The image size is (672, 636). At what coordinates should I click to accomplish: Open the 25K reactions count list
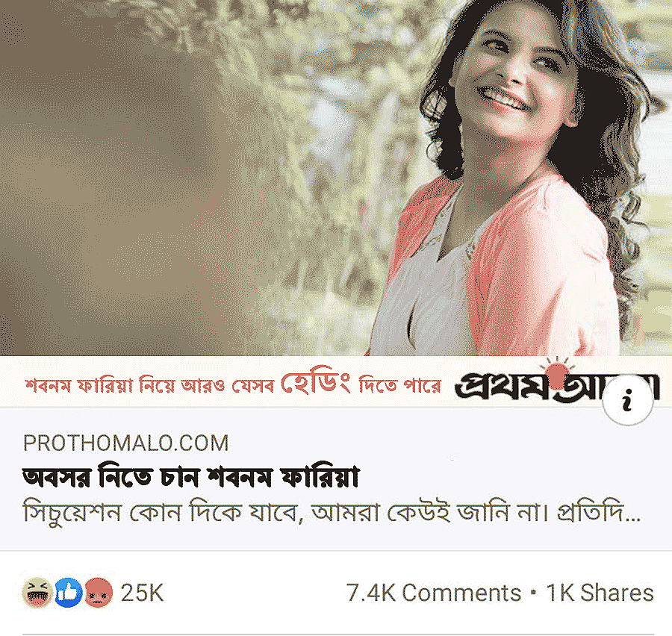click(x=142, y=593)
